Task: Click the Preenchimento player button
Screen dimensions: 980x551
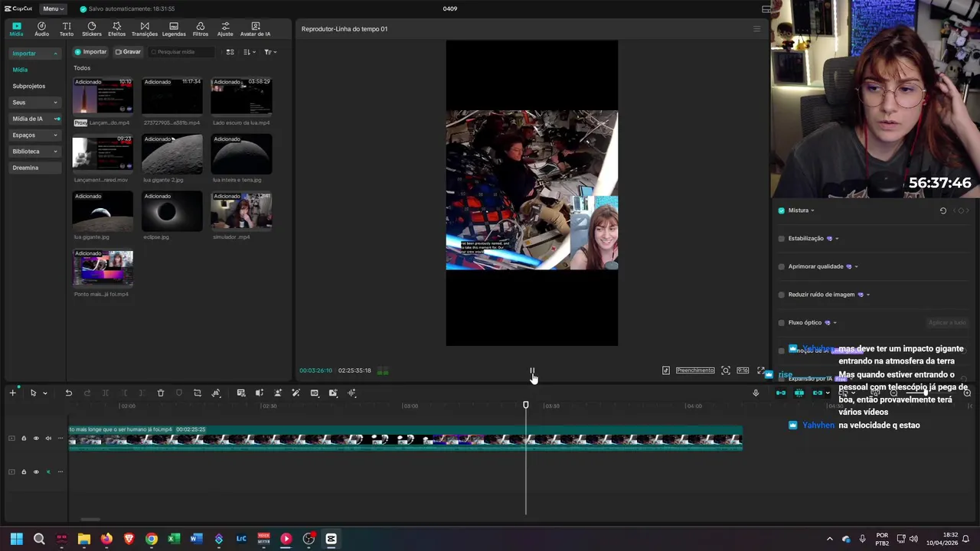Action: (x=695, y=370)
